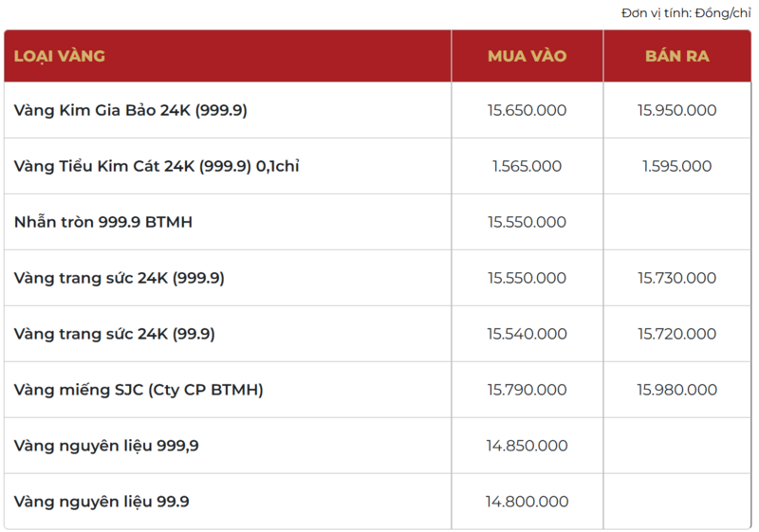Image resolution: width=759 pixels, height=532 pixels.
Task: Select the BÁN RA column header
Action: point(676,56)
